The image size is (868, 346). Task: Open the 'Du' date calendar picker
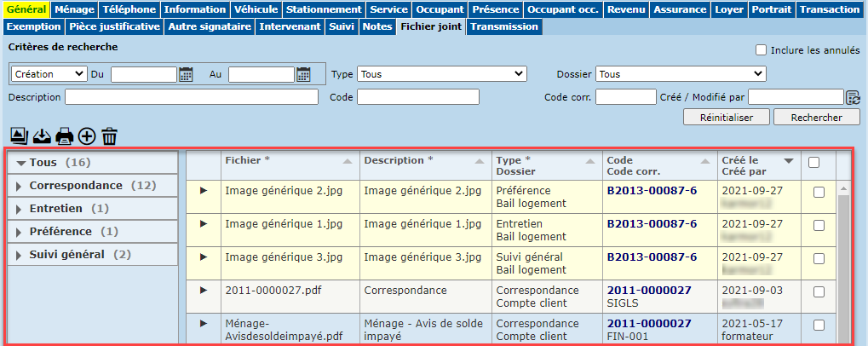pos(186,74)
